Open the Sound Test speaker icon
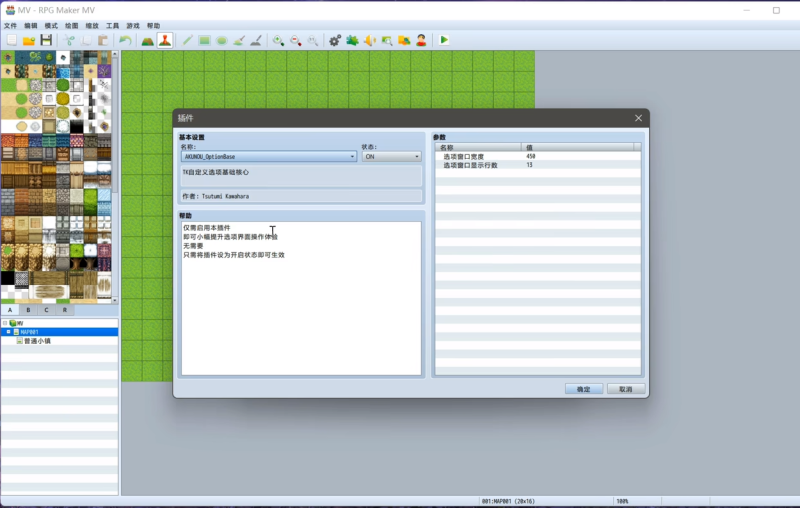Viewport: 800px width, 508px height. click(370, 40)
